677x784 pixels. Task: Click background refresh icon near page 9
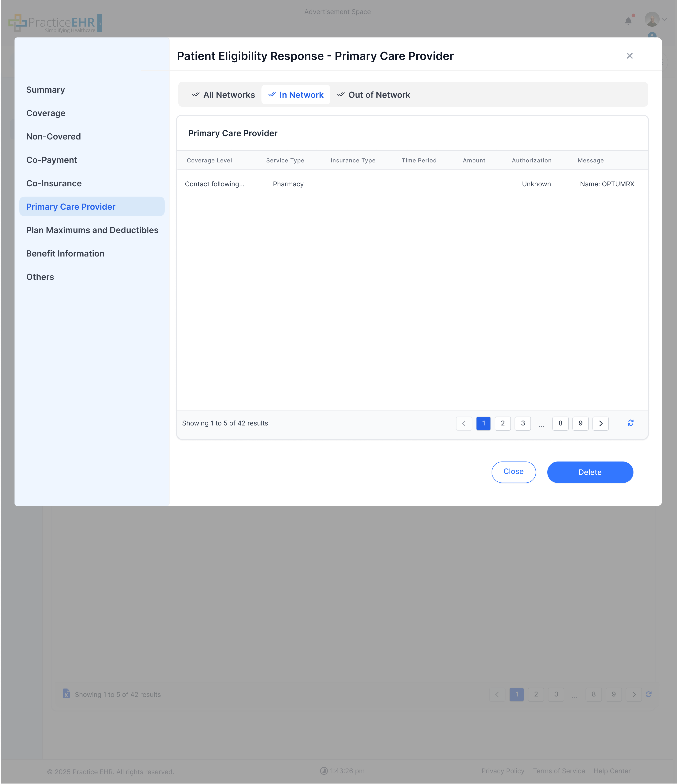(x=649, y=694)
